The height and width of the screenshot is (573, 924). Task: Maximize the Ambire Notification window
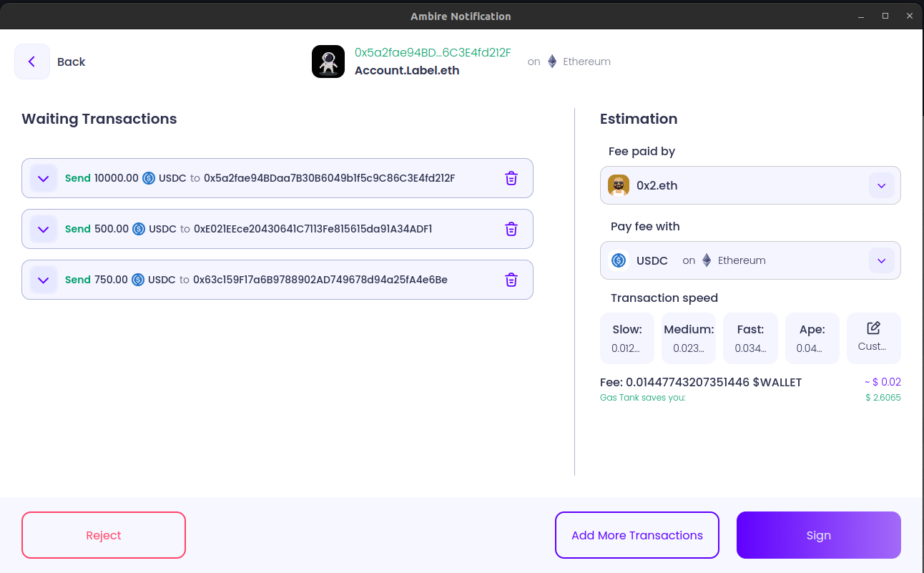coord(885,16)
